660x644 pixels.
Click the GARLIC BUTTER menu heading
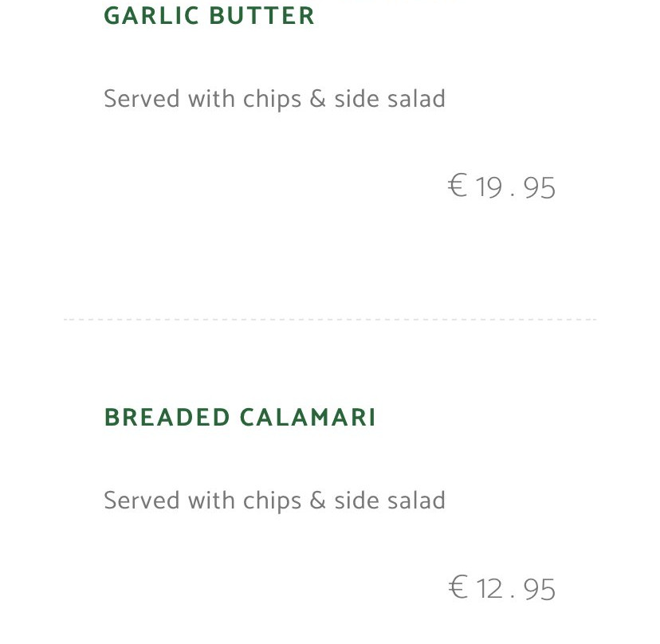click(209, 16)
